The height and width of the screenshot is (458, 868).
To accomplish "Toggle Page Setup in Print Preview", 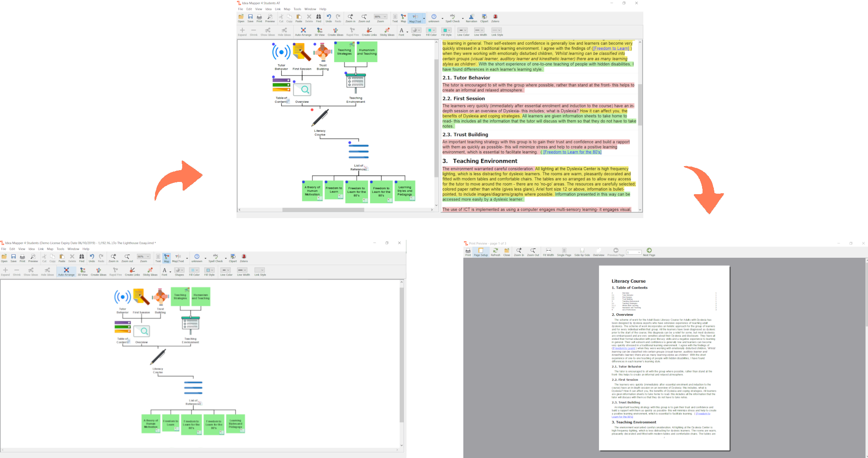I will tap(481, 252).
